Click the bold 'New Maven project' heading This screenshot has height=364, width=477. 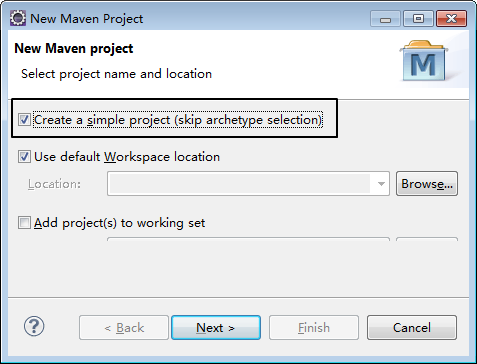pos(74,49)
